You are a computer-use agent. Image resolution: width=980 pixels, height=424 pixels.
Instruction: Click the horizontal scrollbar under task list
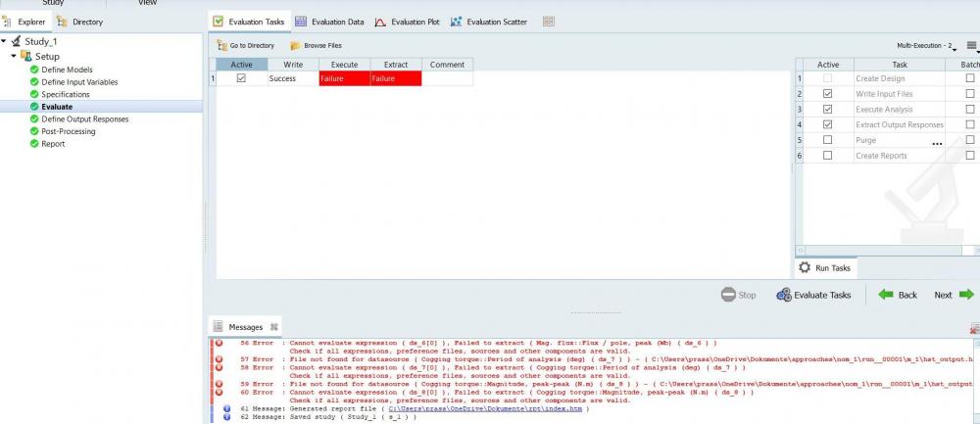[883, 250]
